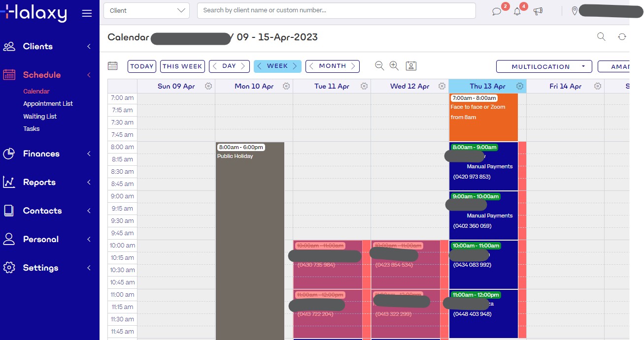Select the Schedule menu label
This screenshot has width=644, height=340.
point(42,75)
